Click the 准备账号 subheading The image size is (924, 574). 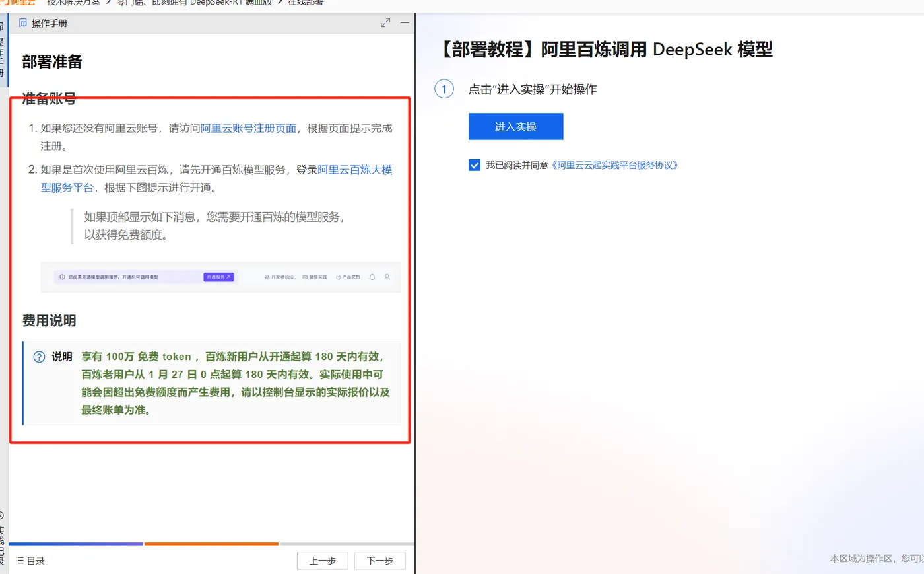[49, 99]
